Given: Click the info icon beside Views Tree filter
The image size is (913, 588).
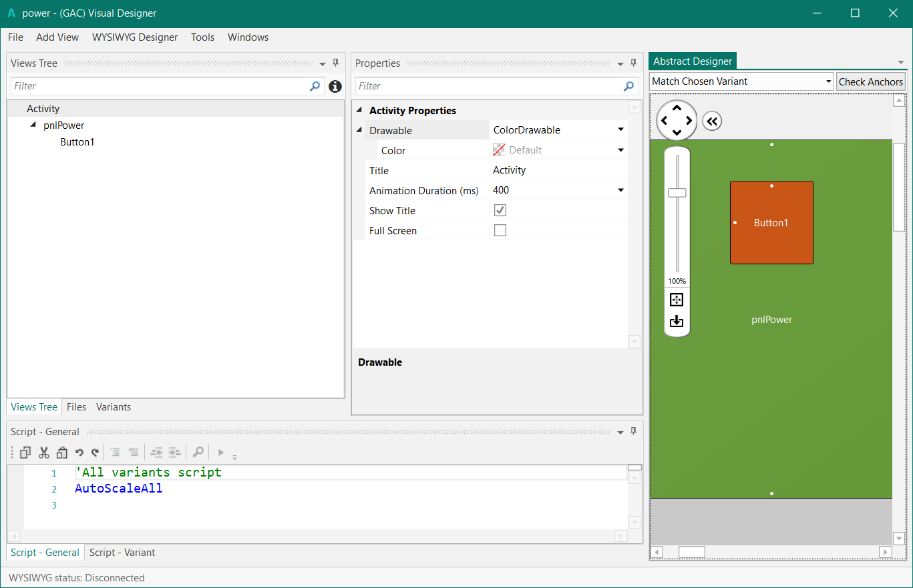Looking at the screenshot, I should coord(335,86).
